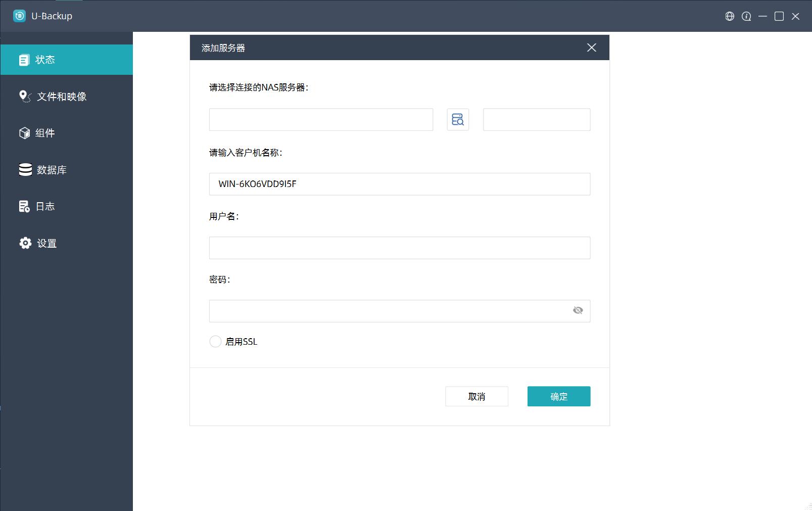Select the 日志 log icon
This screenshot has height=511, width=812.
(x=24, y=206)
